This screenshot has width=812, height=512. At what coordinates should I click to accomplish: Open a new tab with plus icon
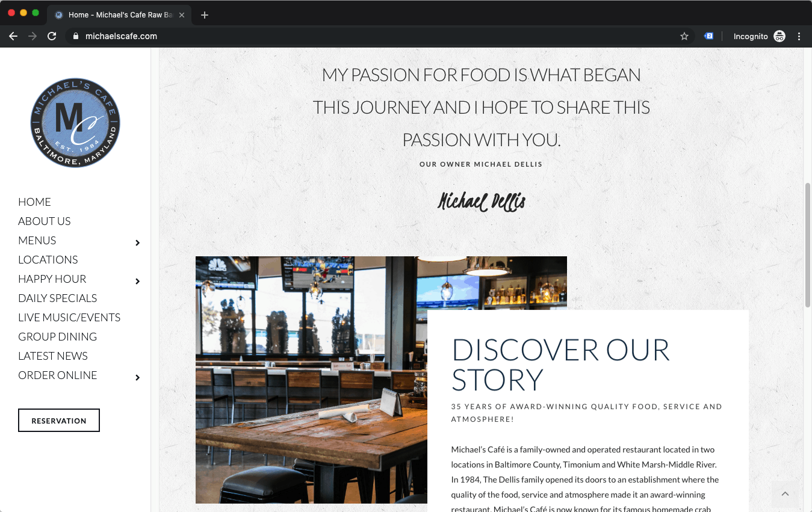(x=205, y=15)
